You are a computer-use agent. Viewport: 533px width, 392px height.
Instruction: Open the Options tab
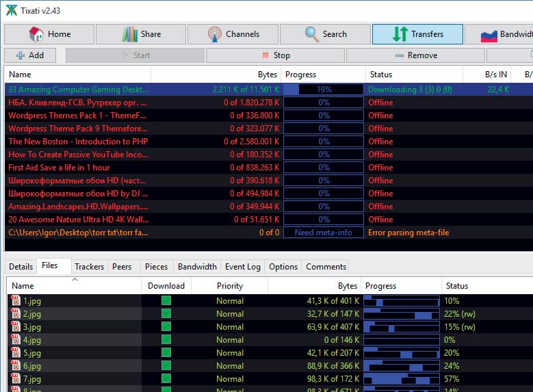click(x=283, y=267)
